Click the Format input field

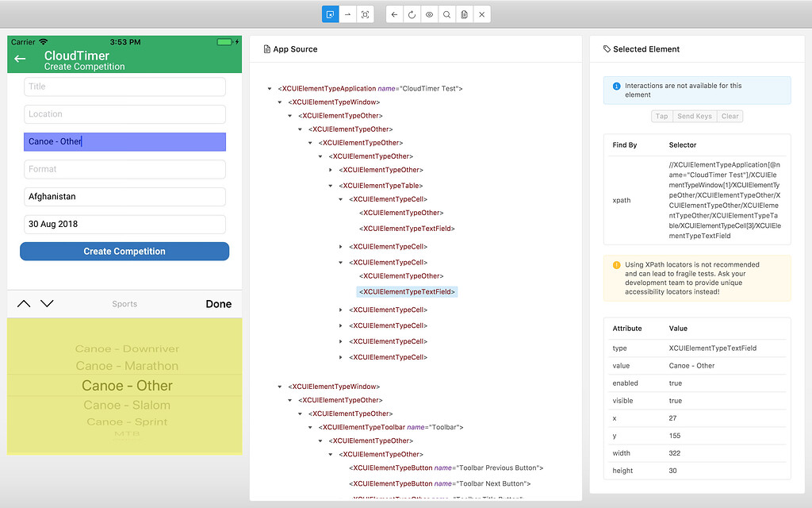pyautogui.click(x=124, y=169)
